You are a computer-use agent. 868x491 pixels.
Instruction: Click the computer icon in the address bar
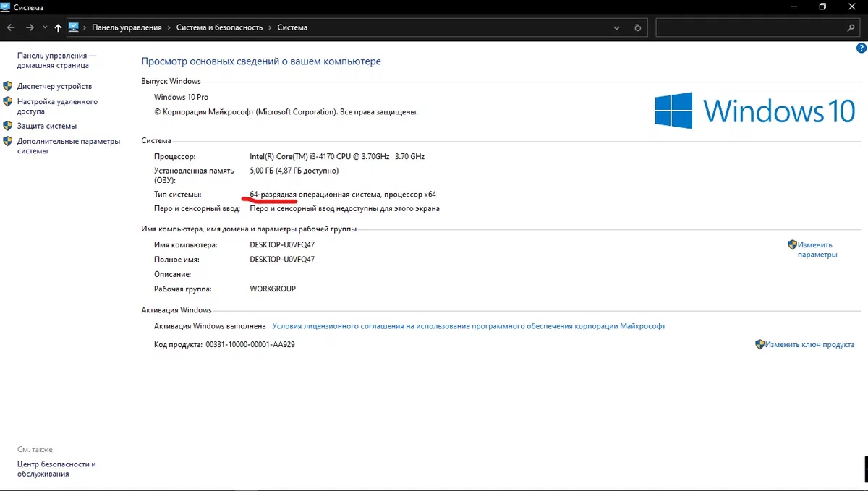[74, 27]
